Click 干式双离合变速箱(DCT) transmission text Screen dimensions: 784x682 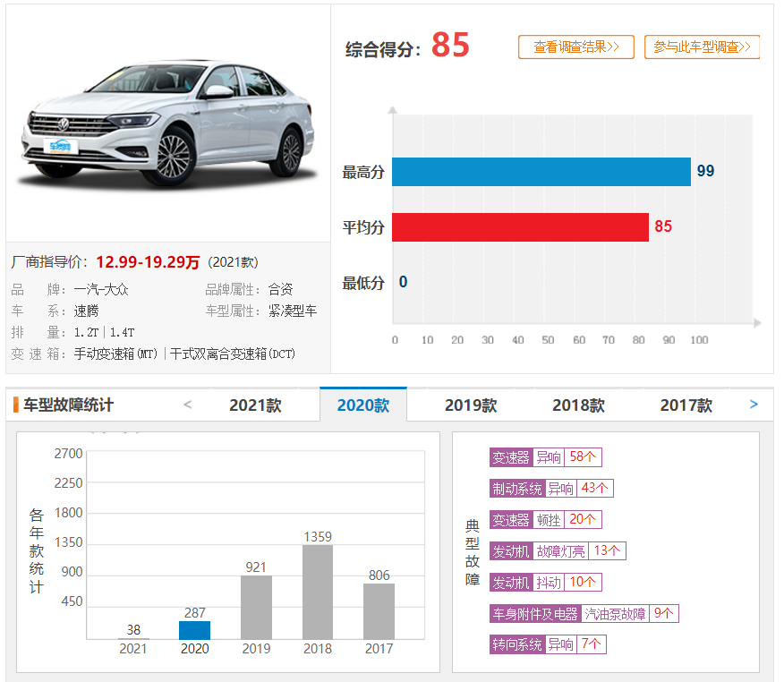pyautogui.click(x=233, y=354)
